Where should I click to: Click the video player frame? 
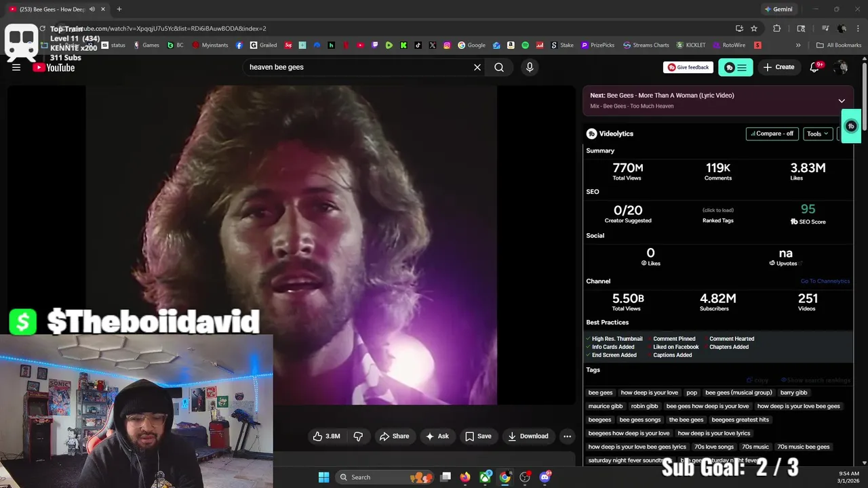click(x=292, y=245)
